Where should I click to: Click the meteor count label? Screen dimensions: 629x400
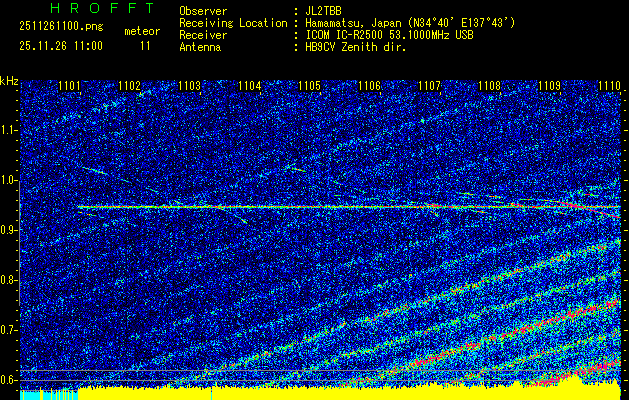pyautogui.click(x=141, y=32)
